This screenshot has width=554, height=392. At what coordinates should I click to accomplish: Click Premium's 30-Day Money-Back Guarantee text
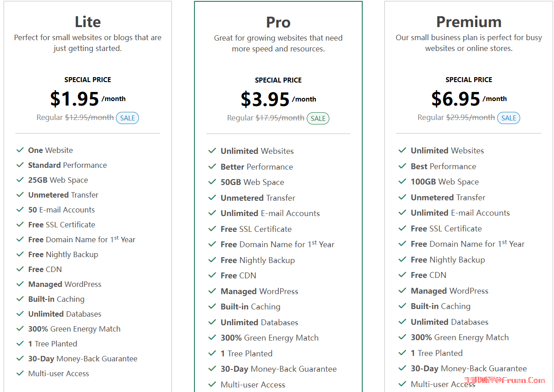click(x=469, y=369)
